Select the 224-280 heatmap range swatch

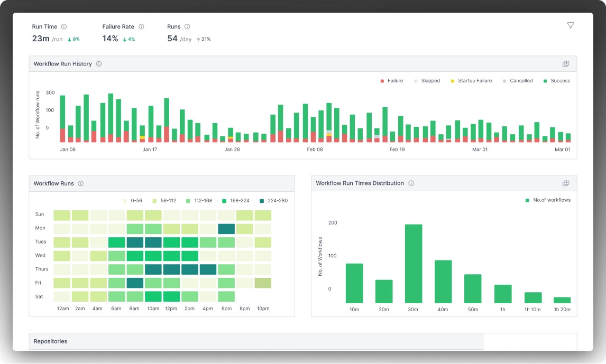point(262,201)
